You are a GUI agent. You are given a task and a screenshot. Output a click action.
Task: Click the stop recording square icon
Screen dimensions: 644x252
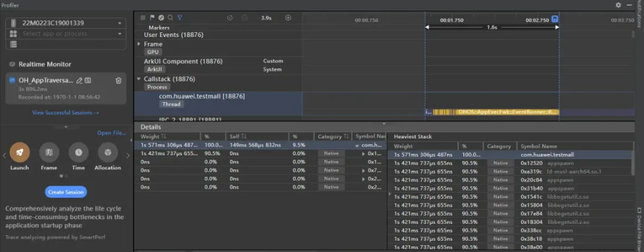click(143, 17)
